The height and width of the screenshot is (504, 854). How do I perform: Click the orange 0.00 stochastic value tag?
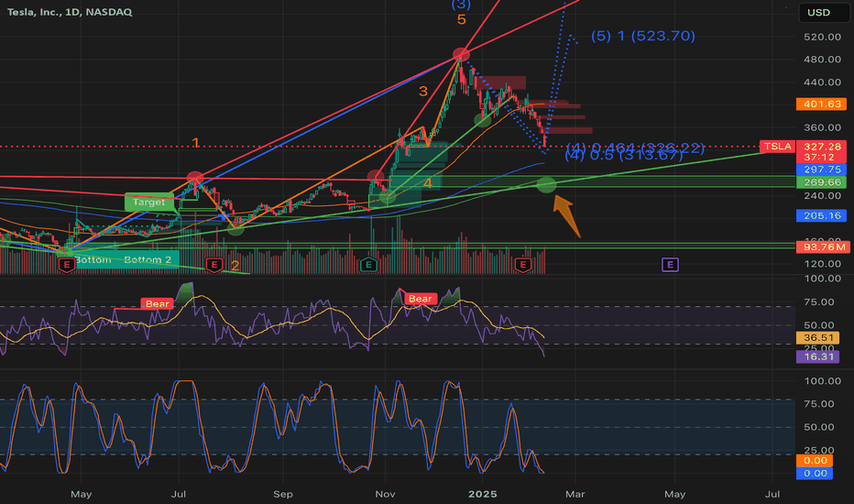[x=815, y=460]
